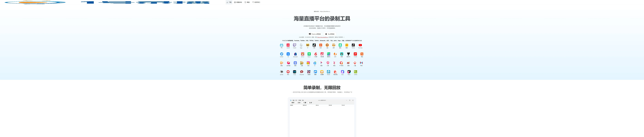Open the 联系我们 nav menu item

[256, 2]
